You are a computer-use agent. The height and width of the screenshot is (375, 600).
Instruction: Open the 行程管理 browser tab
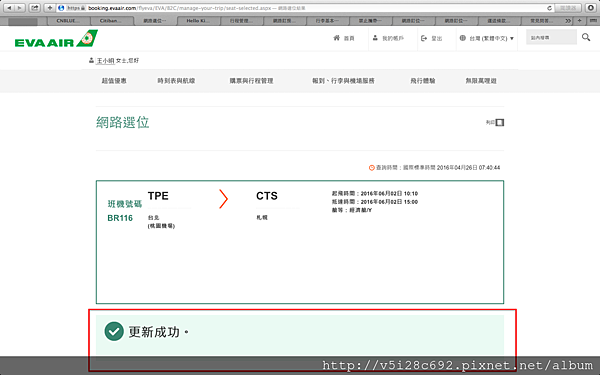coord(241,21)
